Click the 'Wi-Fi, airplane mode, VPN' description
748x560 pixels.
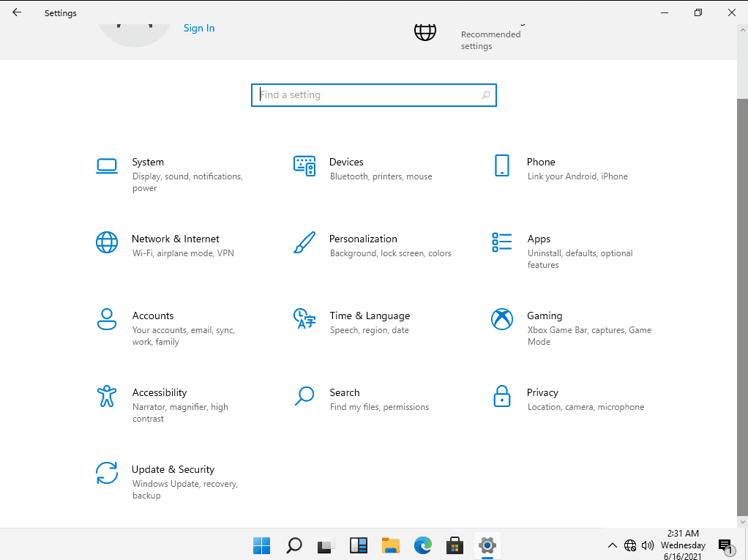(183, 253)
